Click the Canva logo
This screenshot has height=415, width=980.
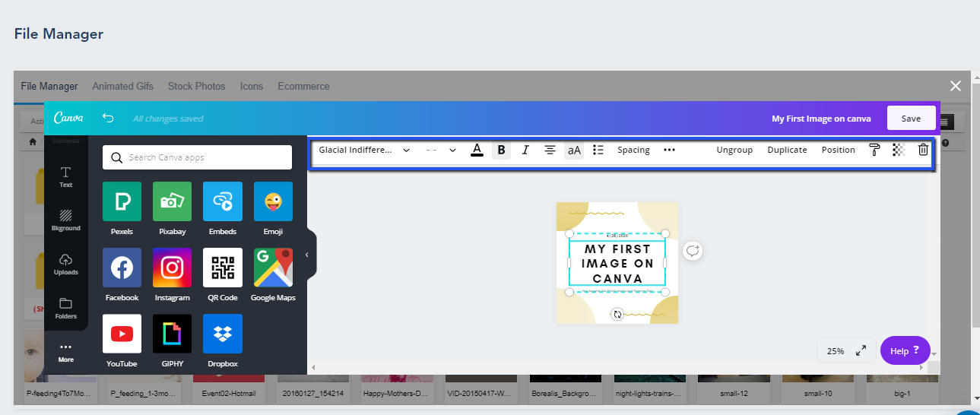point(68,118)
